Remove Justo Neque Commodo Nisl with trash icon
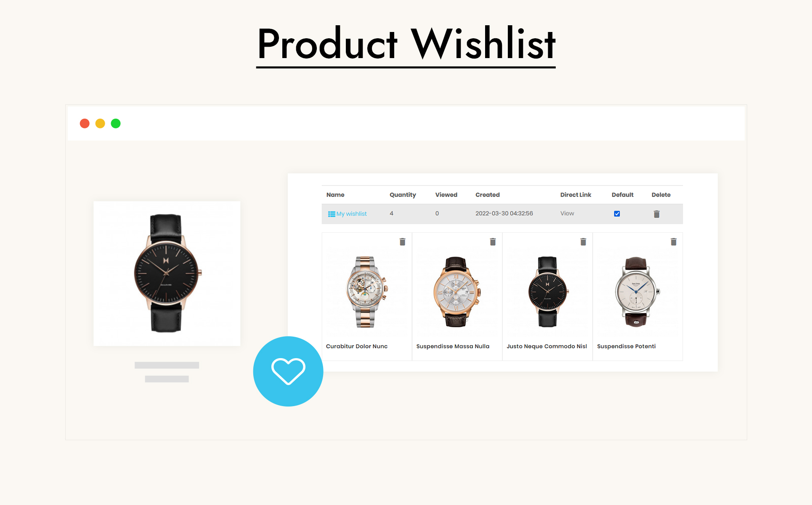 pyautogui.click(x=583, y=242)
